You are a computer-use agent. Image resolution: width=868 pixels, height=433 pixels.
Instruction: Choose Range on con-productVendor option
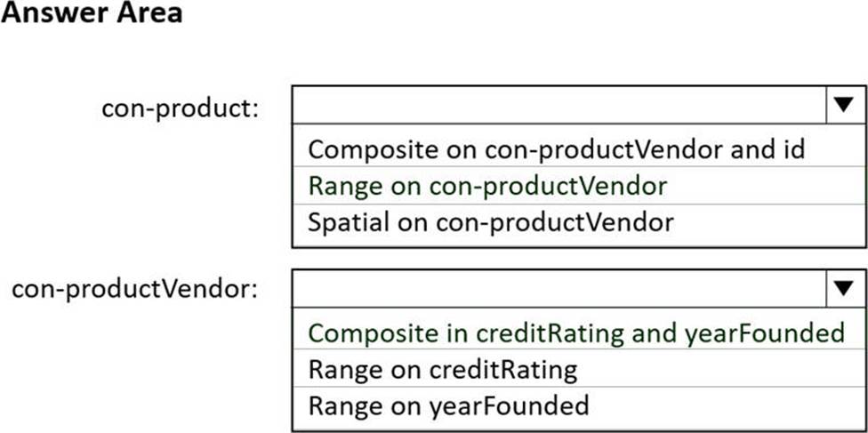(487, 186)
